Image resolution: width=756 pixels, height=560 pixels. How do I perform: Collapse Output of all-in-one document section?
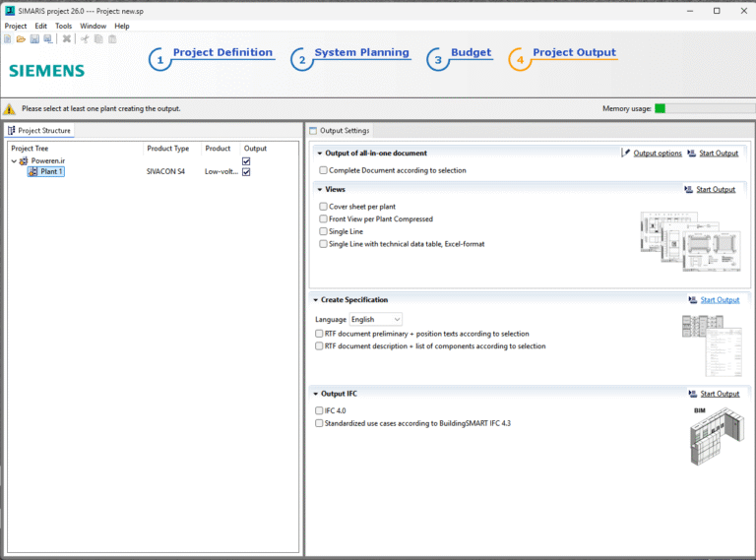320,154
